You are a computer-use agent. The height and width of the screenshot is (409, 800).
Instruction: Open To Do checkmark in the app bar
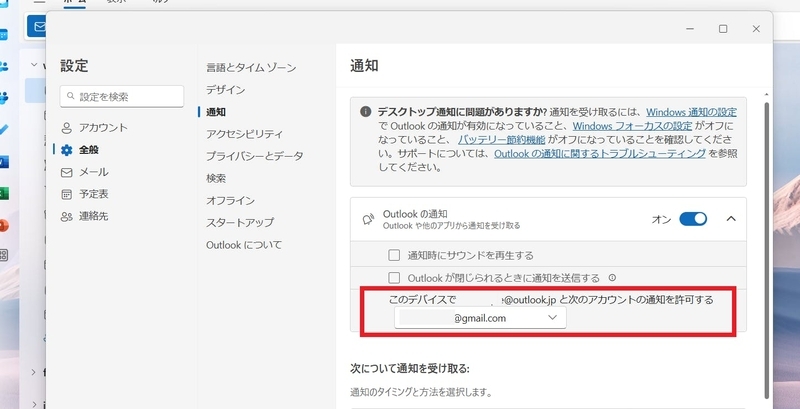pyautogui.click(x=4, y=130)
